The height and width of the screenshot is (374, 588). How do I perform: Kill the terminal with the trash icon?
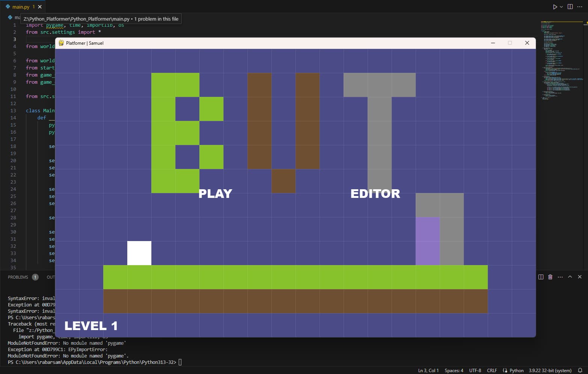click(550, 277)
